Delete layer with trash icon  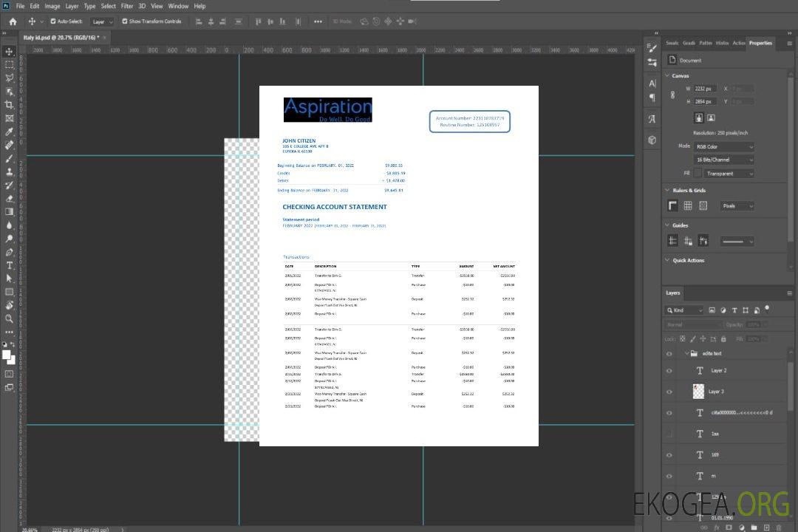coord(779,528)
